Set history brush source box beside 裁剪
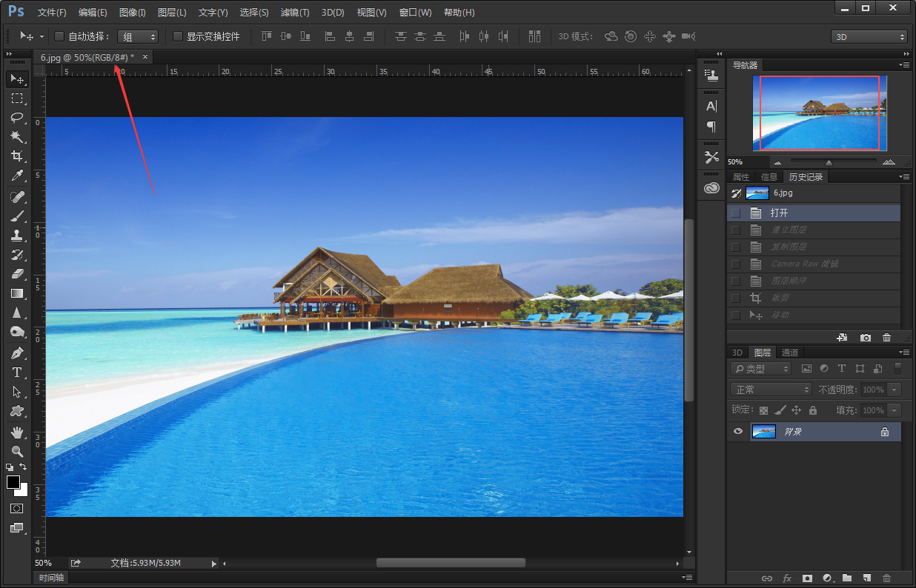This screenshot has height=588, width=916. pyautogui.click(x=736, y=298)
